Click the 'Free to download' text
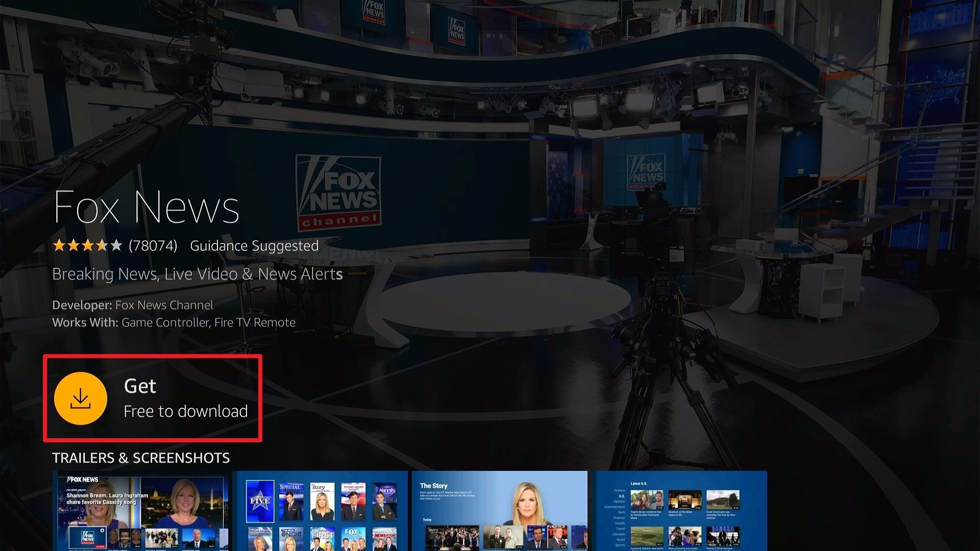Viewport: 980px width, 551px height. click(186, 411)
